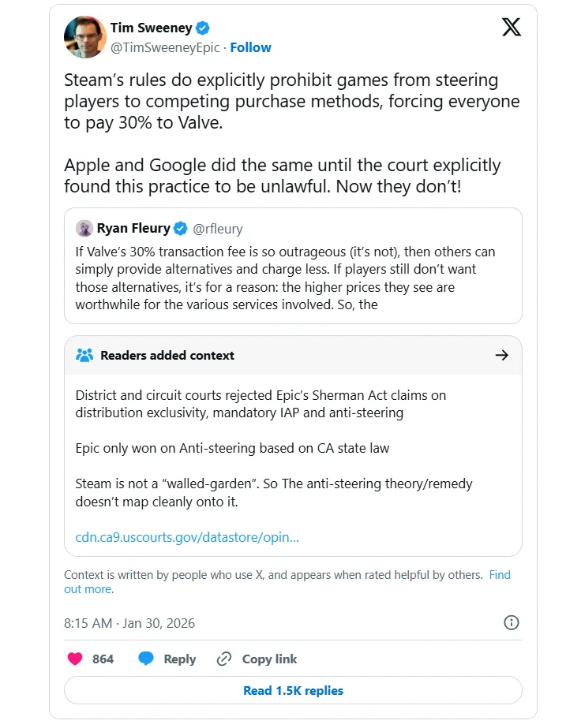581x728 pixels.
Task: Click the Read 1.5K replies button
Action: [293, 690]
